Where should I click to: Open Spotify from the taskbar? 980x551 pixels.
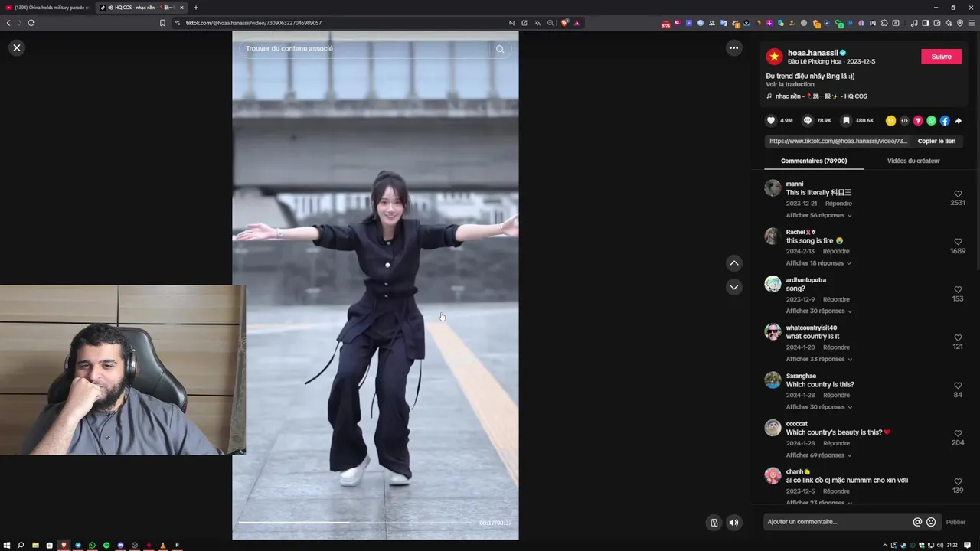tap(106, 545)
